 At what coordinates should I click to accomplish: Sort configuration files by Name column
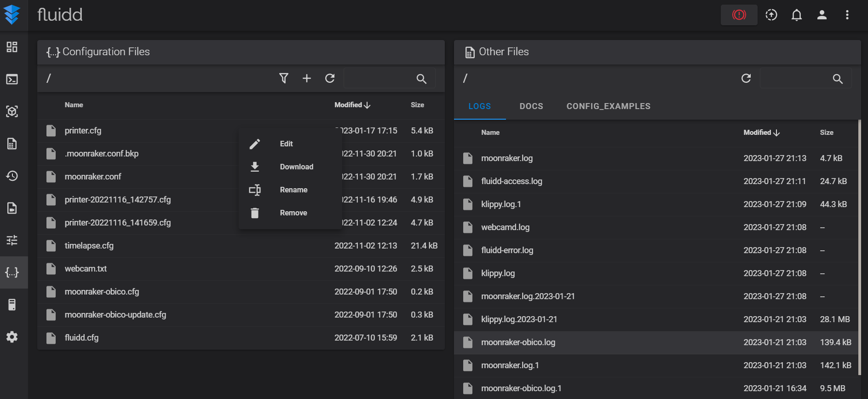(74, 105)
